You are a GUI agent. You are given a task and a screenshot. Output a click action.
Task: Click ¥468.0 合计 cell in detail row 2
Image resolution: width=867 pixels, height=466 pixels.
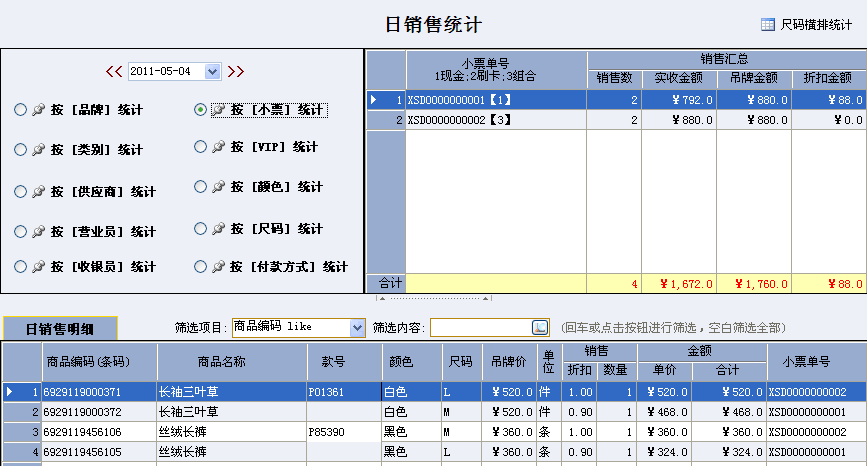(x=729, y=412)
